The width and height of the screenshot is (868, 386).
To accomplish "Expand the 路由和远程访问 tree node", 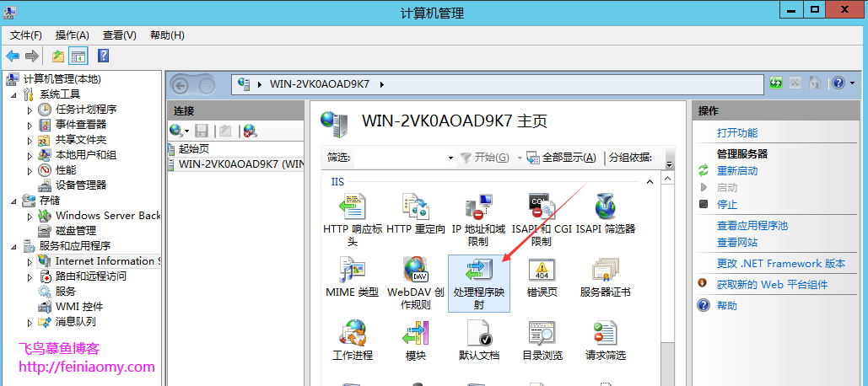I will point(30,276).
